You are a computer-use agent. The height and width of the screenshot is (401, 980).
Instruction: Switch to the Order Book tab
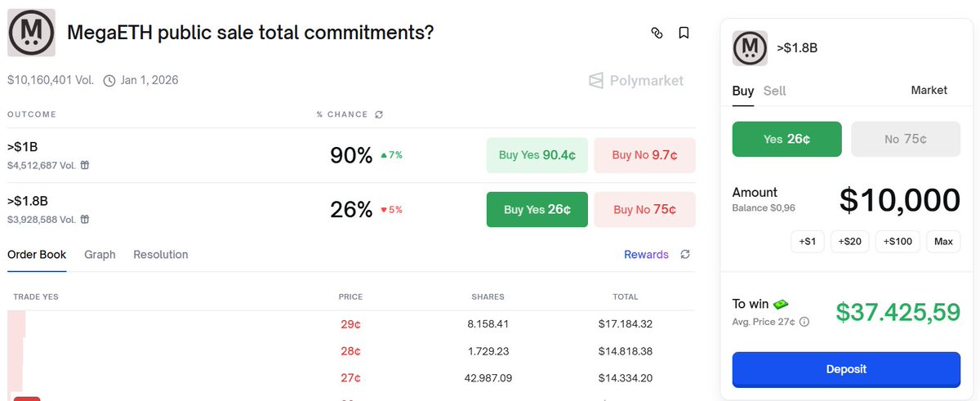(37, 255)
